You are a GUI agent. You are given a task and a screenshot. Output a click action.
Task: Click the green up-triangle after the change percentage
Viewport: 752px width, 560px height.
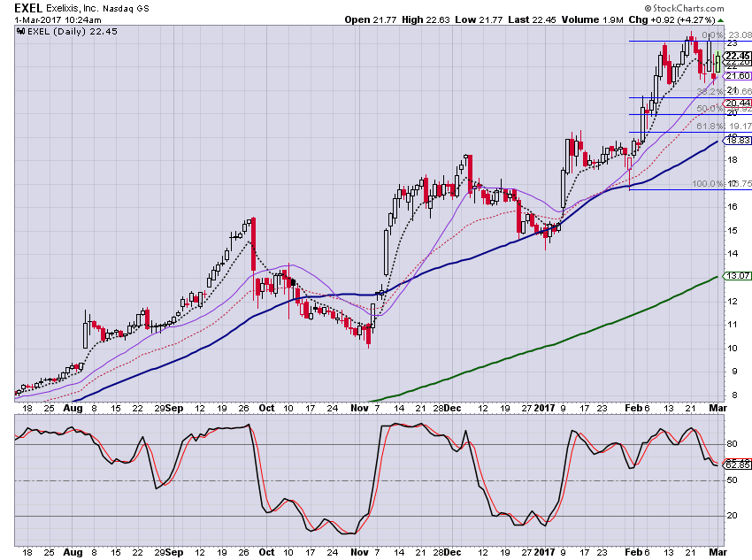(x=720, y=20)
